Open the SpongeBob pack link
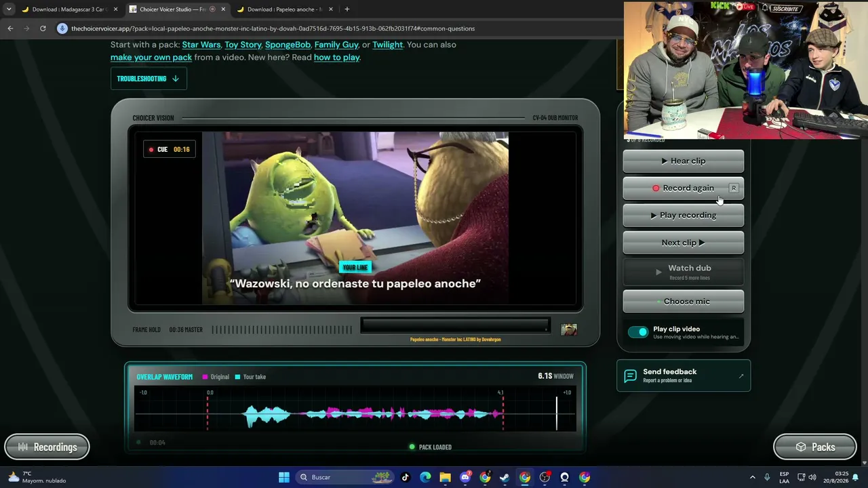 (288, 45)
